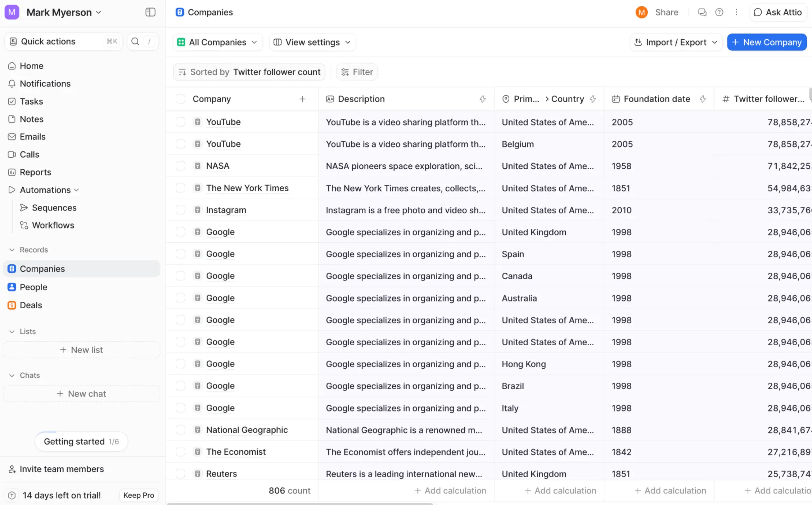This screenshot has height=505, width=812.
Task: Expand the Automations section chevron
Action: point(76,190)
